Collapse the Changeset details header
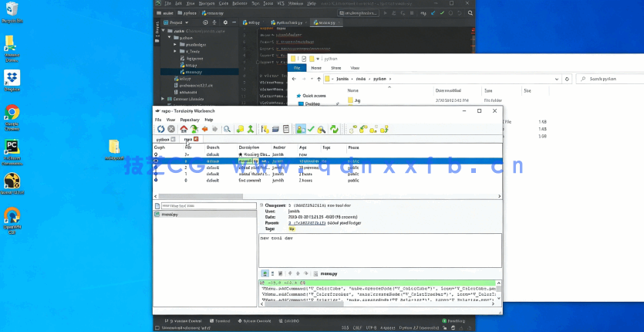 (x=262, y=205)
